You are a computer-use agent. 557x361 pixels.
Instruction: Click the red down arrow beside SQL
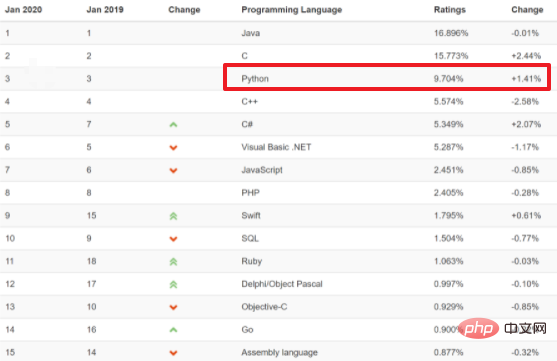pyautogui.click(x=173, y=239)
